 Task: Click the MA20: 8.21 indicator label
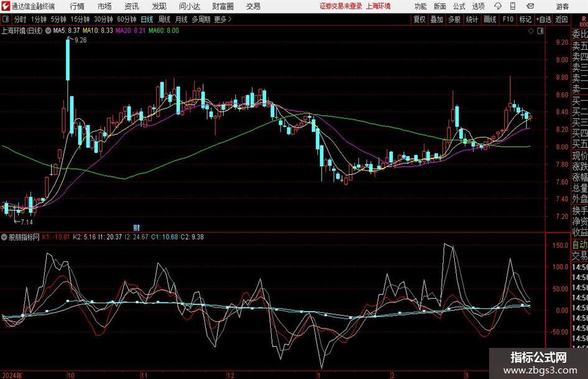click(x=131, y=30)
